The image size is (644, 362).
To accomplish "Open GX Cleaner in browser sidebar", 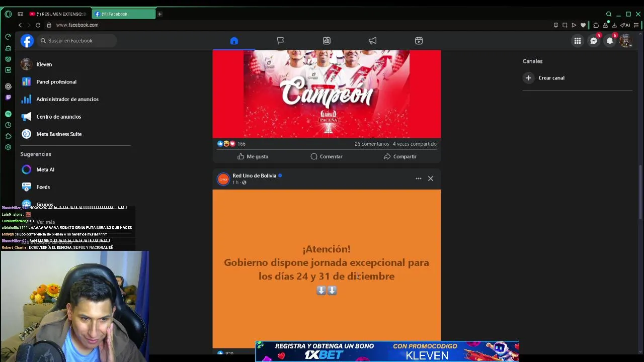I will [8, 48].
